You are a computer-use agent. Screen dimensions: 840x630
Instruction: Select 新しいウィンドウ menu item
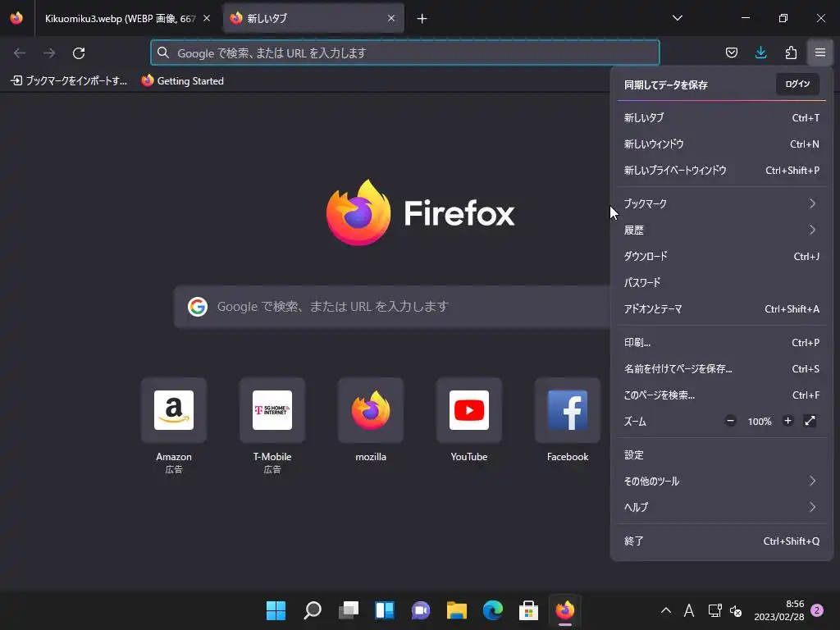[722, 144]
